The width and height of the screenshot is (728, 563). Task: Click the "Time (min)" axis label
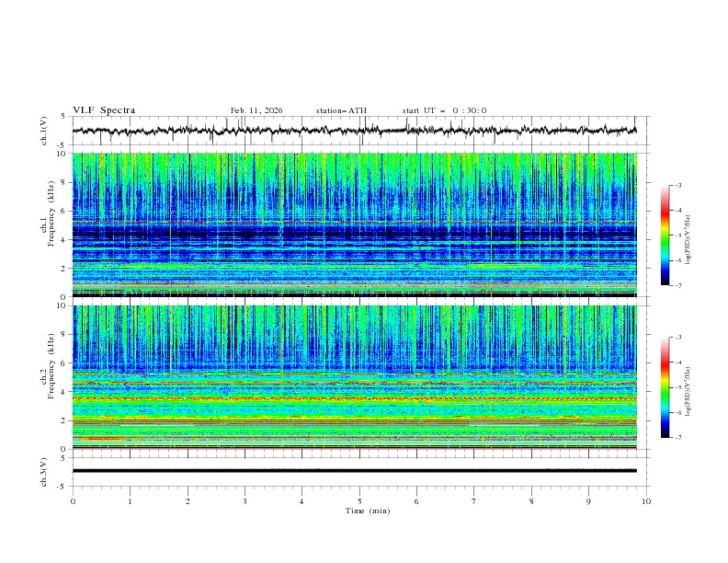click(368, 511)
